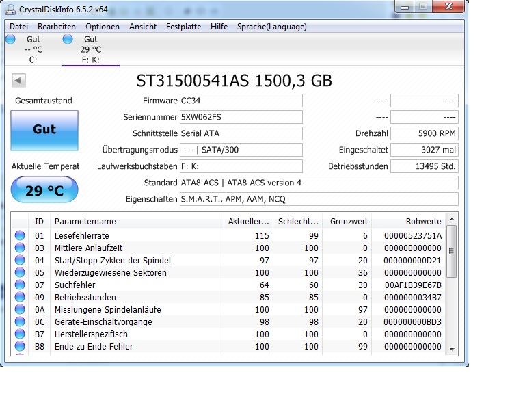Viewport: 525px width, 420px height.
Task: Select Geräte-Einschaltvorgänge text
Action: tap(103, 322)
